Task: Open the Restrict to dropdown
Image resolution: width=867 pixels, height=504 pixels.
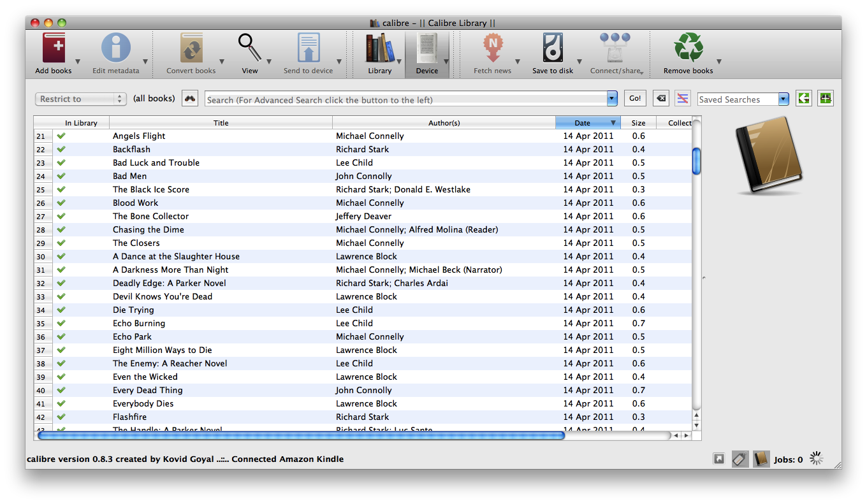Action: click(81, 99)
